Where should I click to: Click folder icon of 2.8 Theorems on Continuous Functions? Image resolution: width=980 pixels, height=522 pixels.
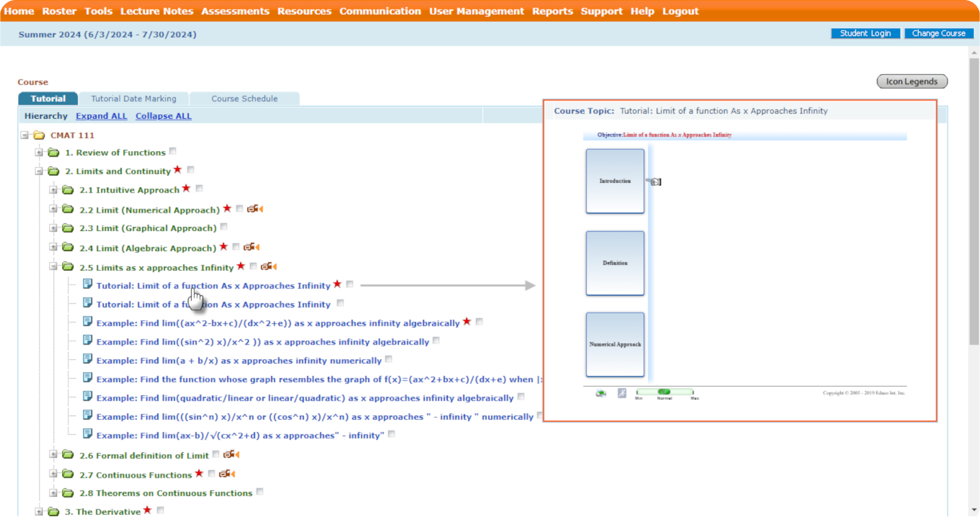68,493
